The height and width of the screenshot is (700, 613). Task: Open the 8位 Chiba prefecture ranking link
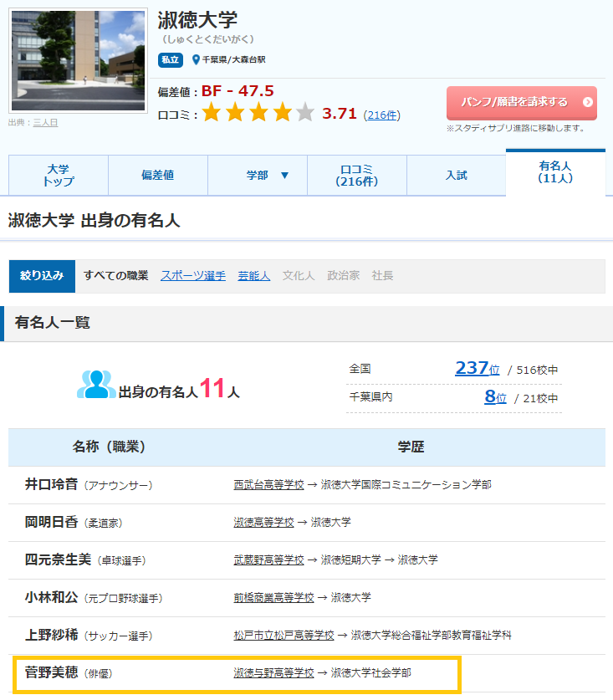495,397
